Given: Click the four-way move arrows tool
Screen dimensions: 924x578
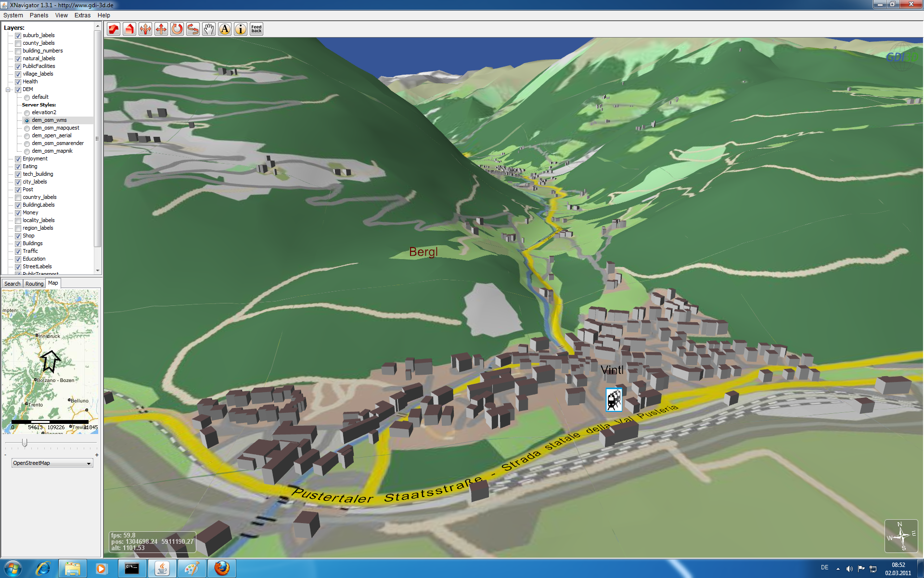Looking at the screenshot, I should [x=161, y=29].
